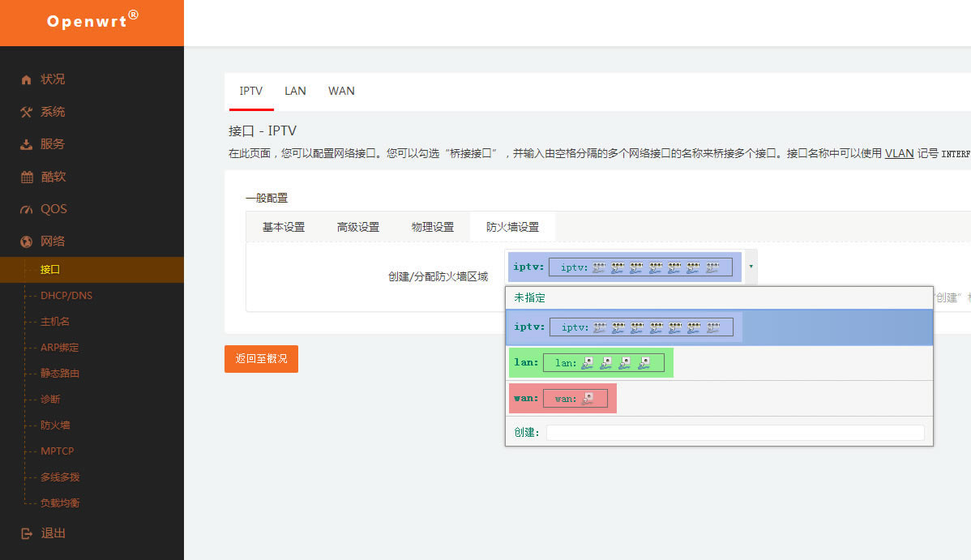The image size is (971, 560).
Task: Click the 创建 zone name input field
Action: tap(734, 433)
